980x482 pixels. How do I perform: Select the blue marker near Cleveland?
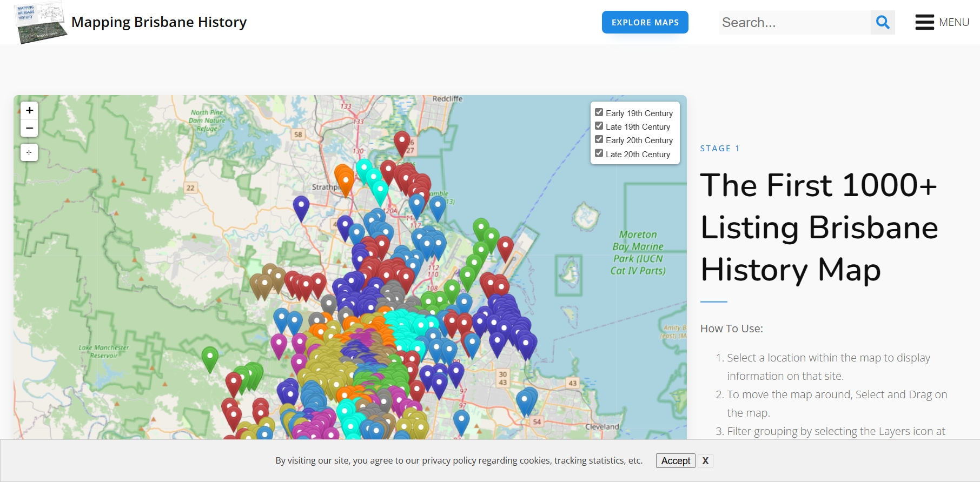click(x=461, y=419)
